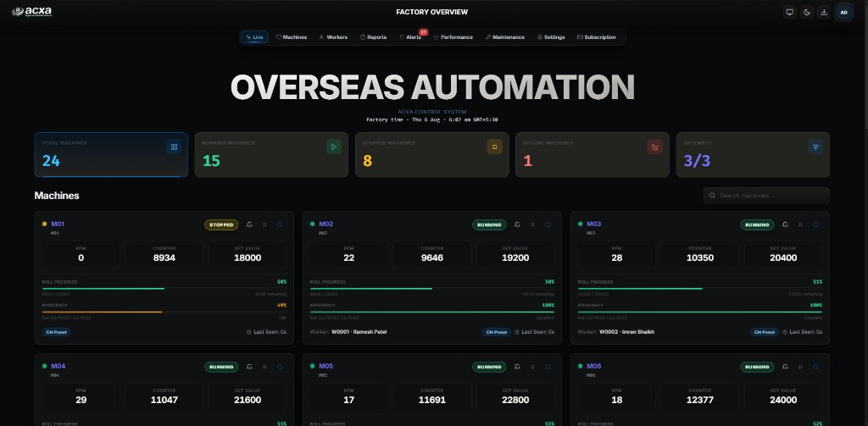Select the Running Machines summary card
Screen dimensions: 868x426
point(271,155)
